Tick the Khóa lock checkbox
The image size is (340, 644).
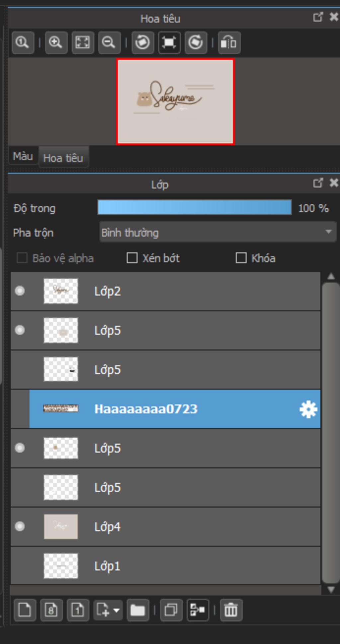pyautogui.click(x=241, y=258)
